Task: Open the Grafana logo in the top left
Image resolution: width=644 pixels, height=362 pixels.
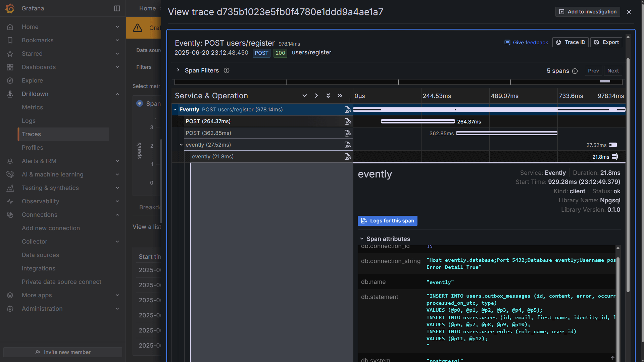Action: pos(10,8)
